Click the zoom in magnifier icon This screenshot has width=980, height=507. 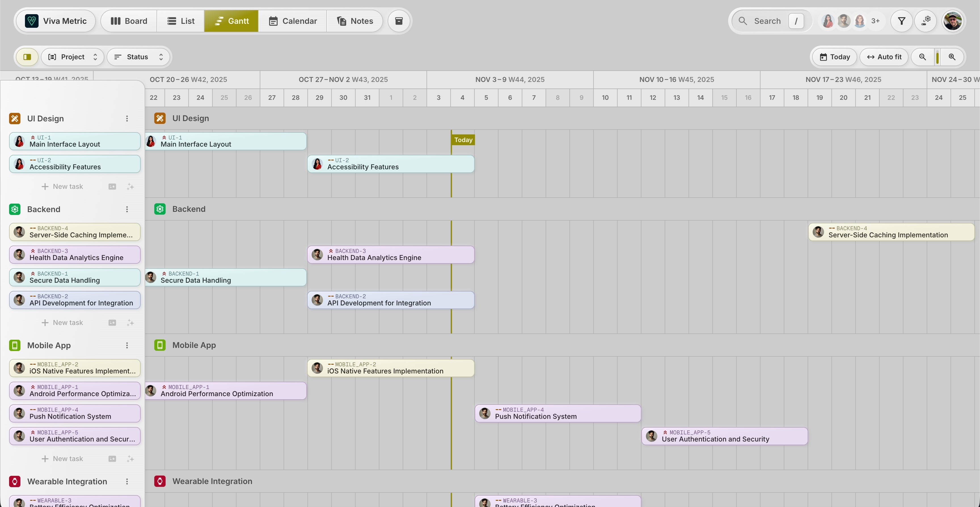tap(952, 57)
